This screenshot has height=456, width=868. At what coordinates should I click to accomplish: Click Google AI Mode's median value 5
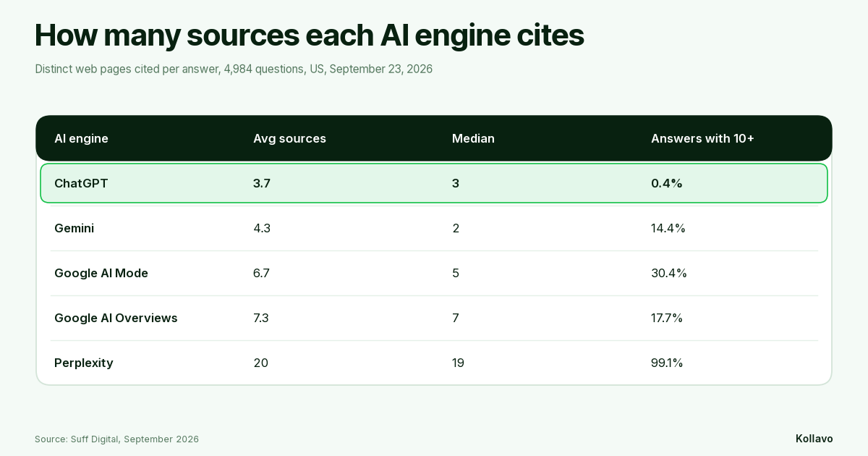[x=456, y=273]
